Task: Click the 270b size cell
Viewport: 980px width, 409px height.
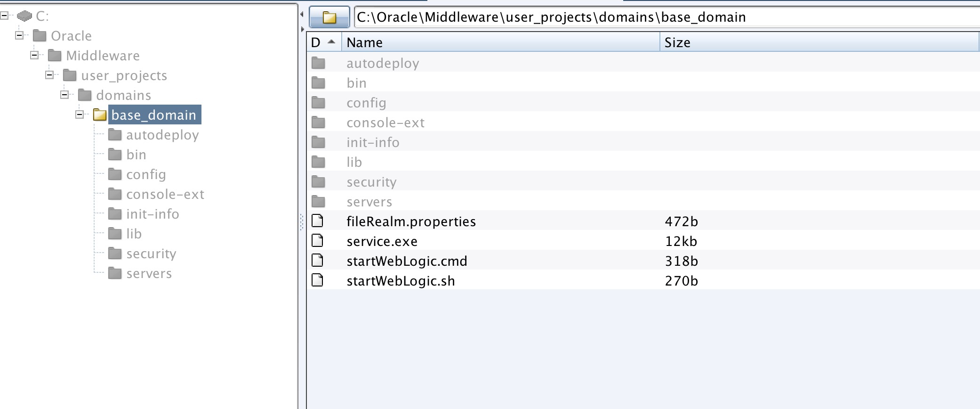Action: pos(681,281)
